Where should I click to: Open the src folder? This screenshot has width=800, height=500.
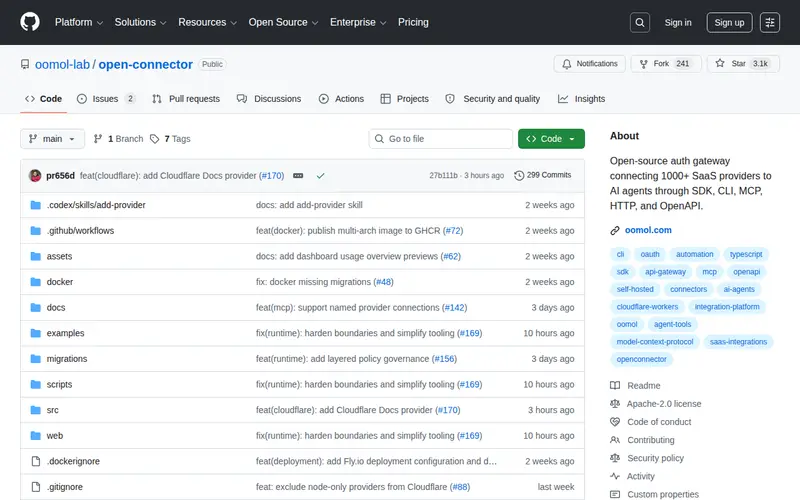pyautogui.click(x=53, y=410)
